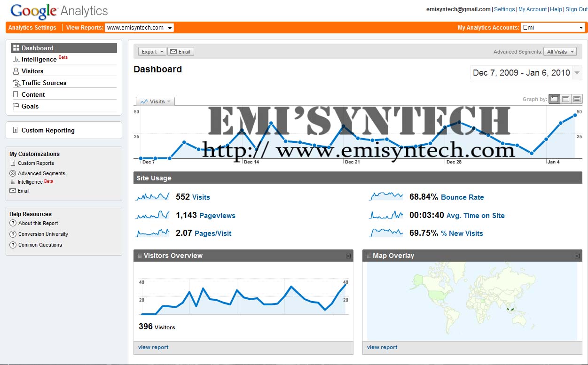The height and width of the screenshot is (365, 588).
Task: Click the Email button to send this report
Action: click(180, 51)
